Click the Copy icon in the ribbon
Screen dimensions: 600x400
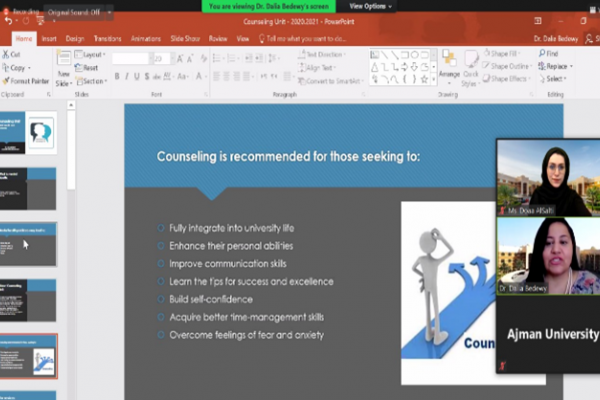(x=16, y=68)
